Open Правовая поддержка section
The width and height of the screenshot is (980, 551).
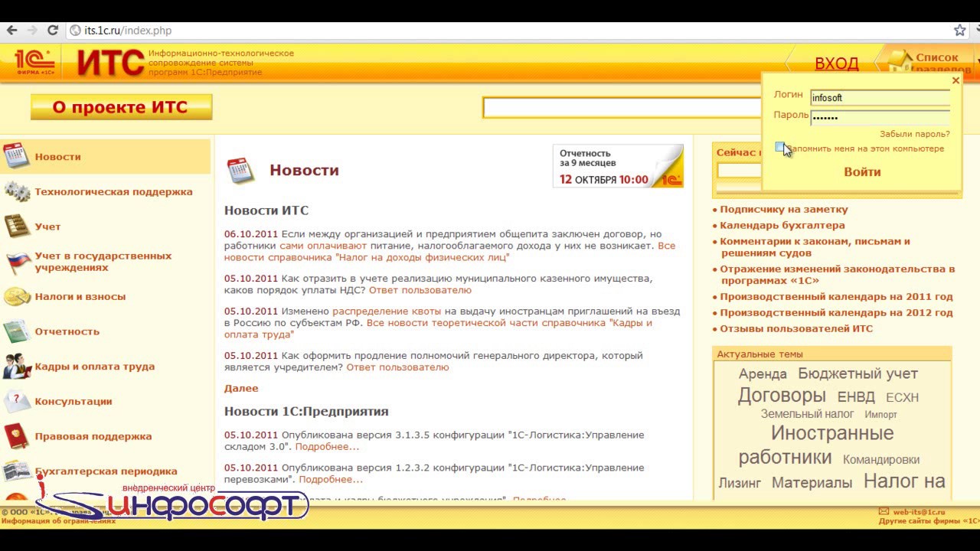pyautogui.click(x=93, y=436)
